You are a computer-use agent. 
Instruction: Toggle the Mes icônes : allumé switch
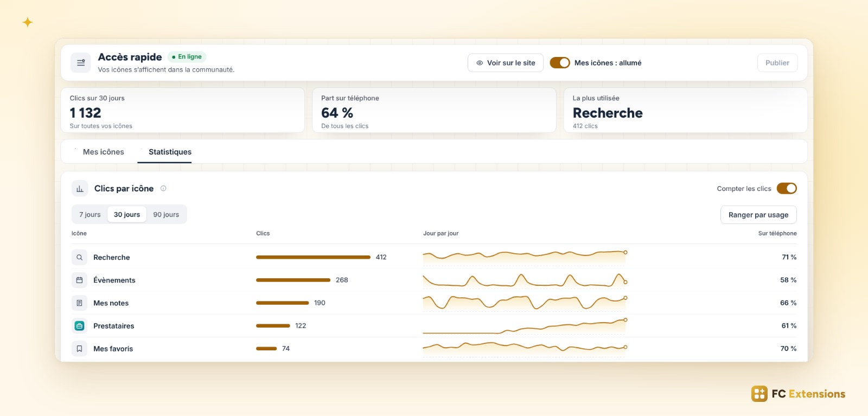pyautogui.click(x=560, y=63)
